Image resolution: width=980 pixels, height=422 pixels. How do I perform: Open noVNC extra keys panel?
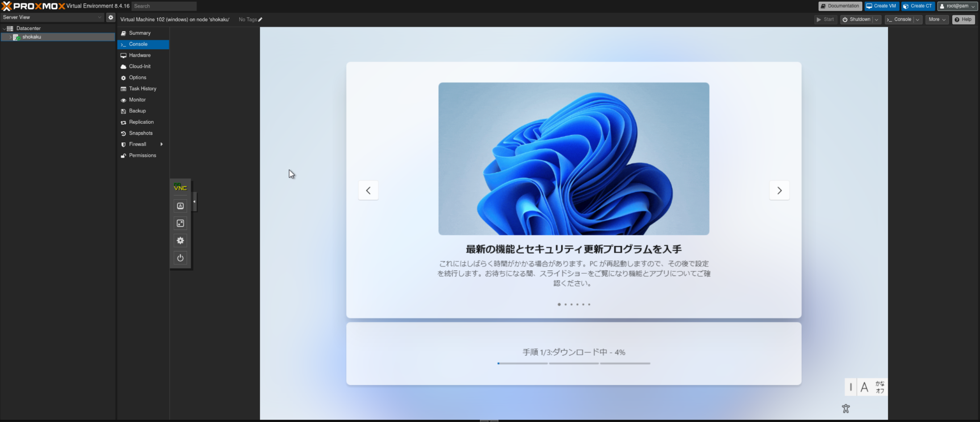[x=180, y=206]
